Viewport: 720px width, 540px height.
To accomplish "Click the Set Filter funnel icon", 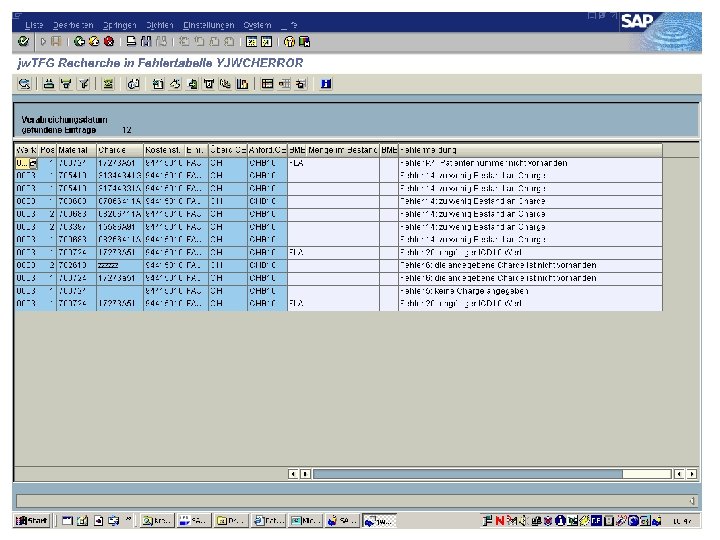I will pyautogui.click(x=84, y=84).
